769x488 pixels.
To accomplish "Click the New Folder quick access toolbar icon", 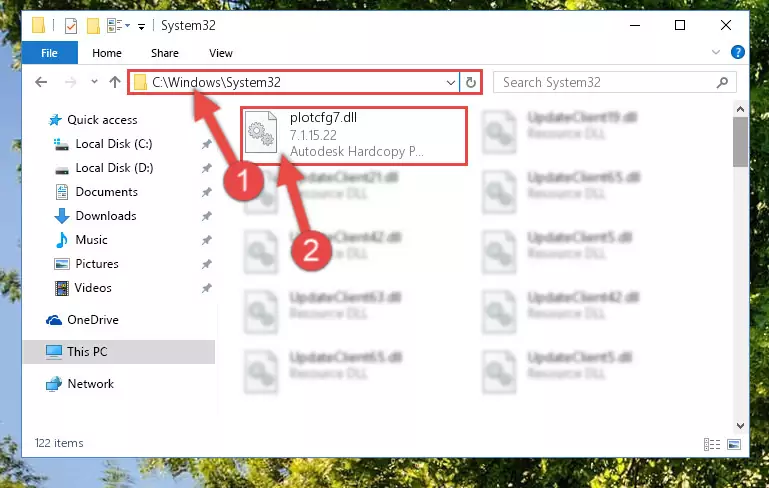I will click(x=93, y=26).
